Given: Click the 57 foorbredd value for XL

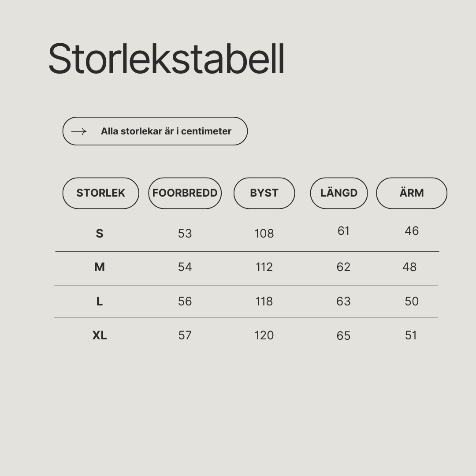Looking at the screenshot, I should pyautogui.click(x=185, y=335).
